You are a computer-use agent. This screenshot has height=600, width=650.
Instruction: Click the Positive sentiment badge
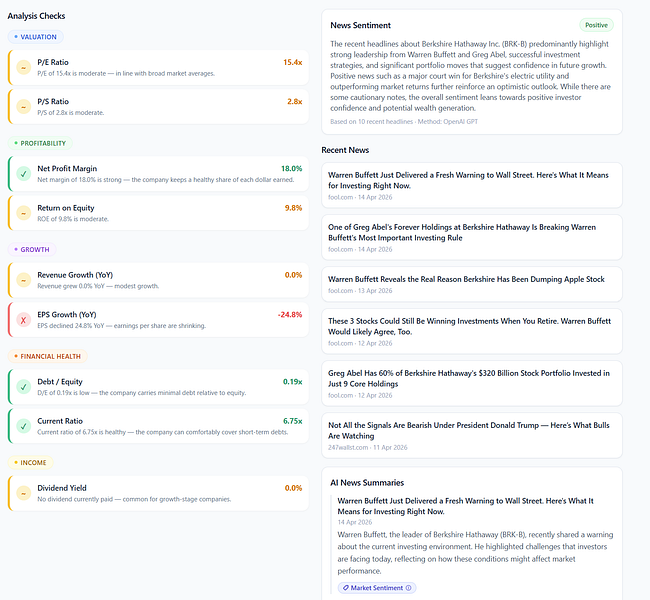pos(596,25)
